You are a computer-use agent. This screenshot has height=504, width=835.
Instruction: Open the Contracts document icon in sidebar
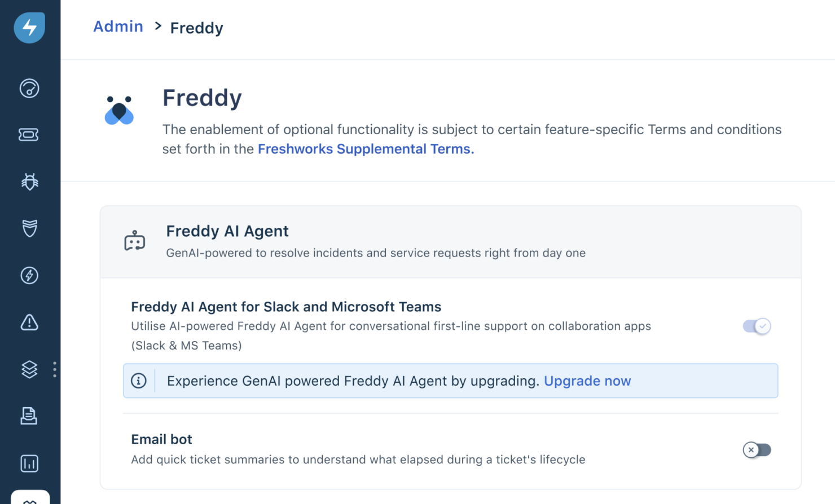29,416
